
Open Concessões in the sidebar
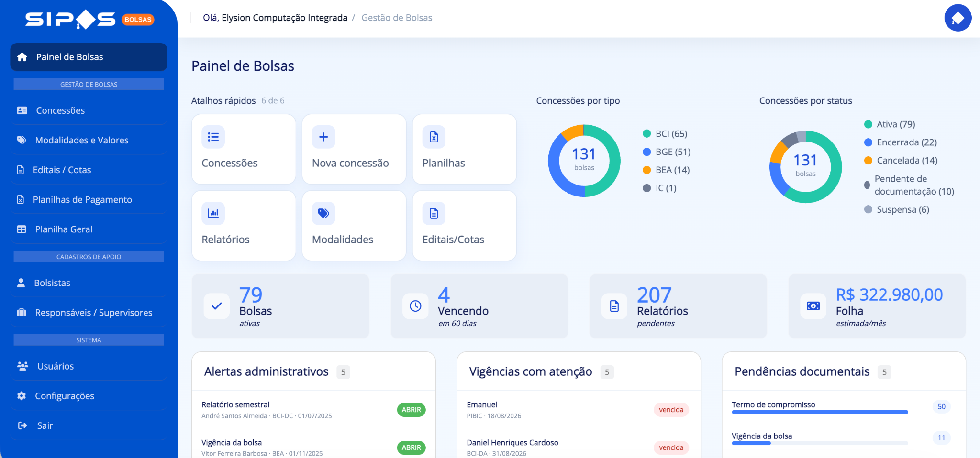(x=89, y=110)
